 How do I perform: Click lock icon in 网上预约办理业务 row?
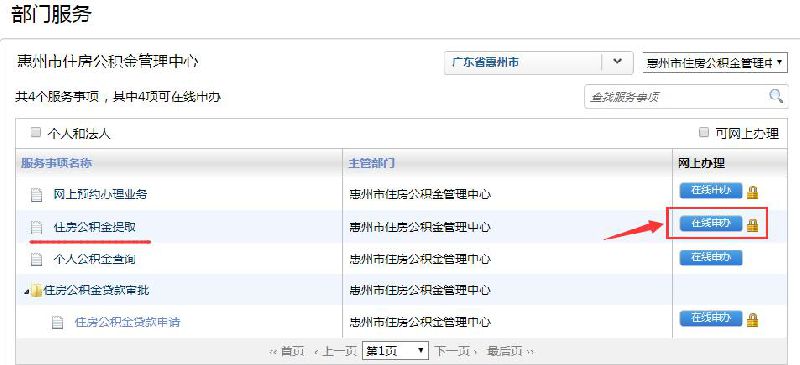point(753,192)
